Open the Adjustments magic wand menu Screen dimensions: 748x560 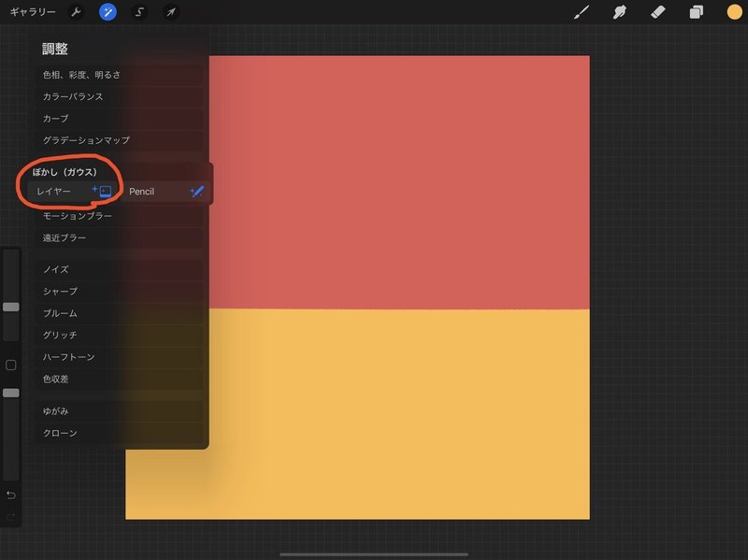pos(106,13)
